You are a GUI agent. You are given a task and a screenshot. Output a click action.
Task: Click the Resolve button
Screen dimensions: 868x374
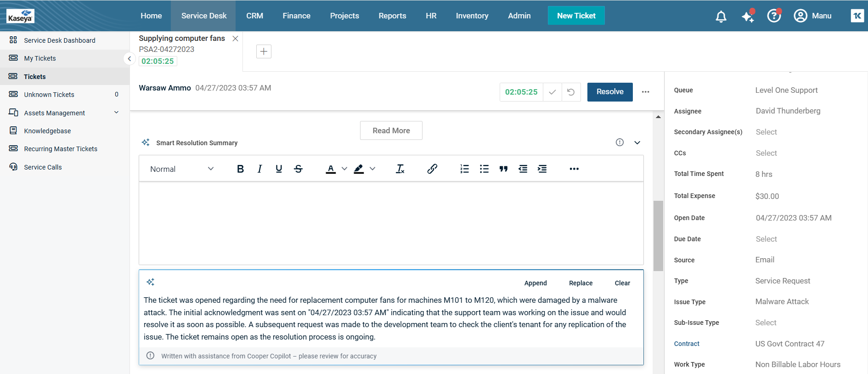[609, 92]
